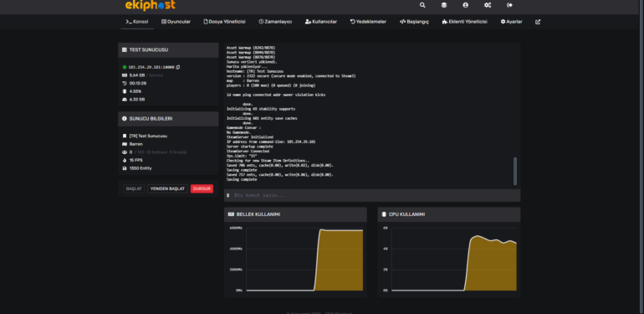Go to the Zamanlayıcı tab

tap(275, 22)
